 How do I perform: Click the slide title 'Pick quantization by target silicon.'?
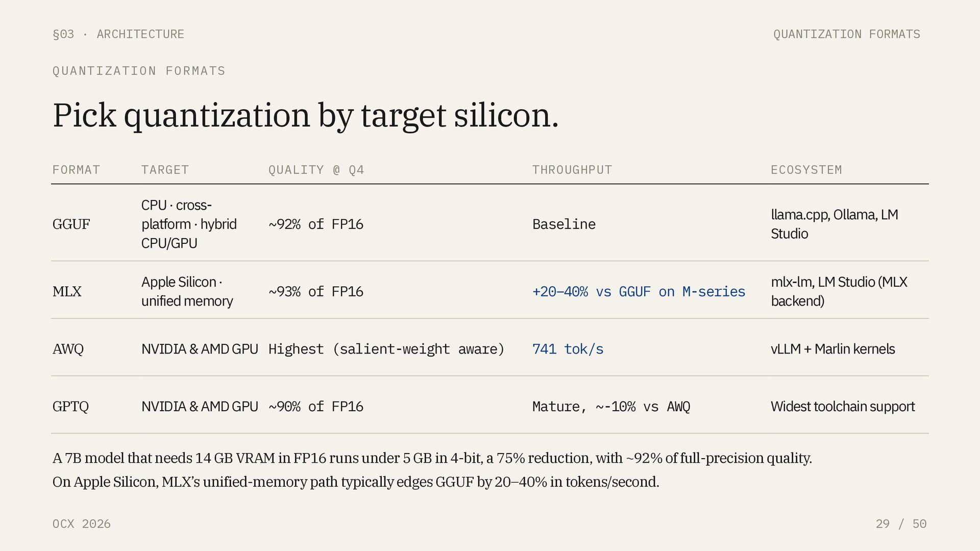(305, 115)
